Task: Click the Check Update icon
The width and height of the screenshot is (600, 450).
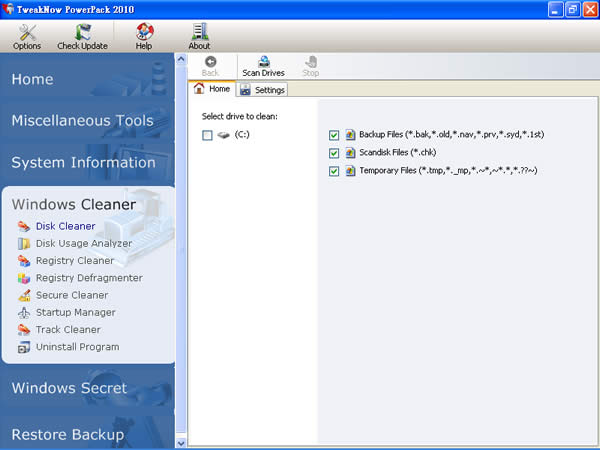Action: click(83, 32)
